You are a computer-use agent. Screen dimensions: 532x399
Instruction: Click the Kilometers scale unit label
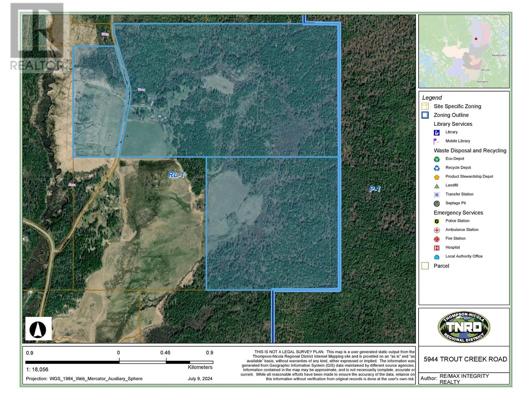200,367
